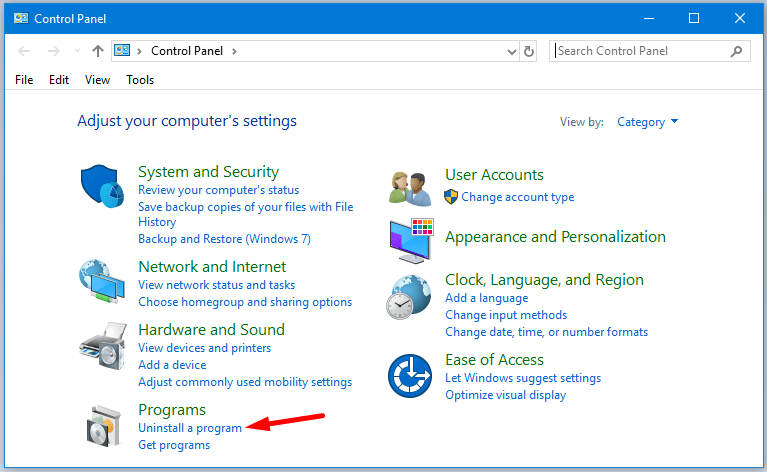Click the Programs disc box icon
The width and height of the screenshot is (767, 472).
(104, 426)
